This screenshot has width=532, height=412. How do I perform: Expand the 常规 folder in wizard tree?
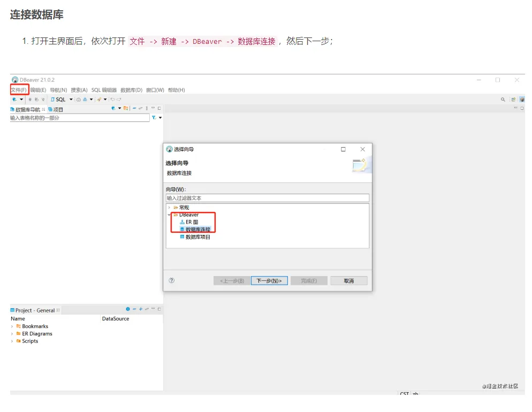point(169,207)
